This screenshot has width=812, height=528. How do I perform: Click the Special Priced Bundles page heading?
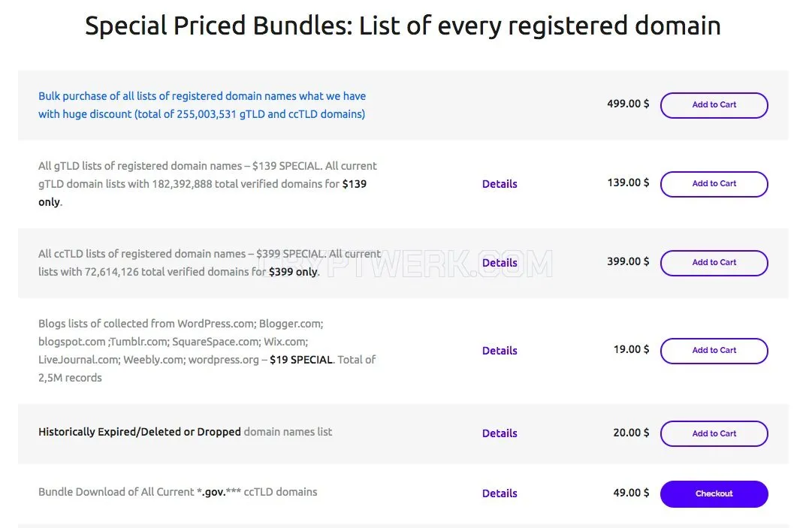[x=403, y=26]
